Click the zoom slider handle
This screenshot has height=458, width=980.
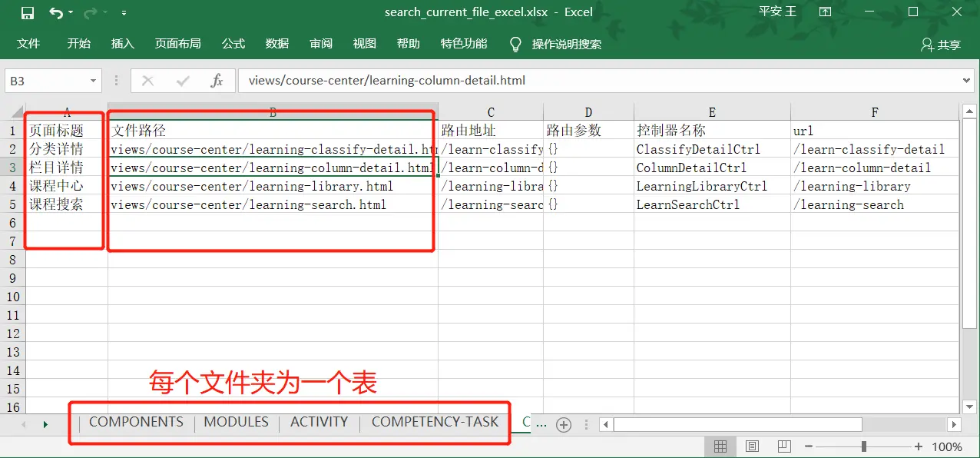click(864, 446)
